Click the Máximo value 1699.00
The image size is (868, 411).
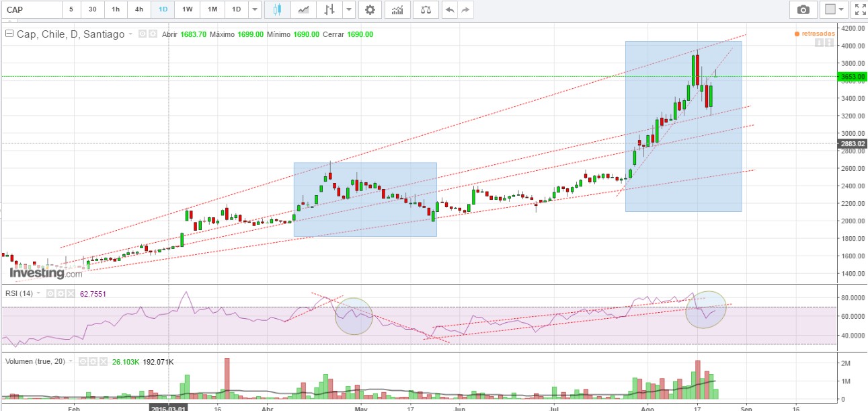(x=251, y=34)
